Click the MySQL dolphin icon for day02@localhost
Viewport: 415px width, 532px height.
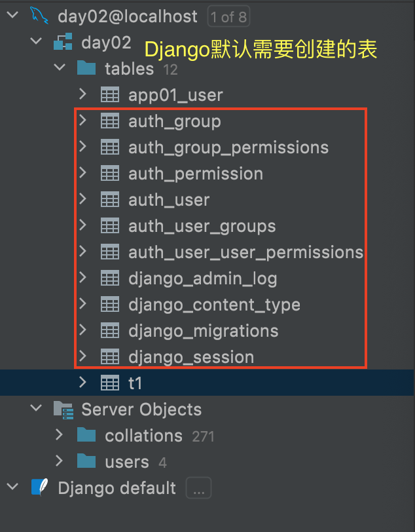point(39,16)
